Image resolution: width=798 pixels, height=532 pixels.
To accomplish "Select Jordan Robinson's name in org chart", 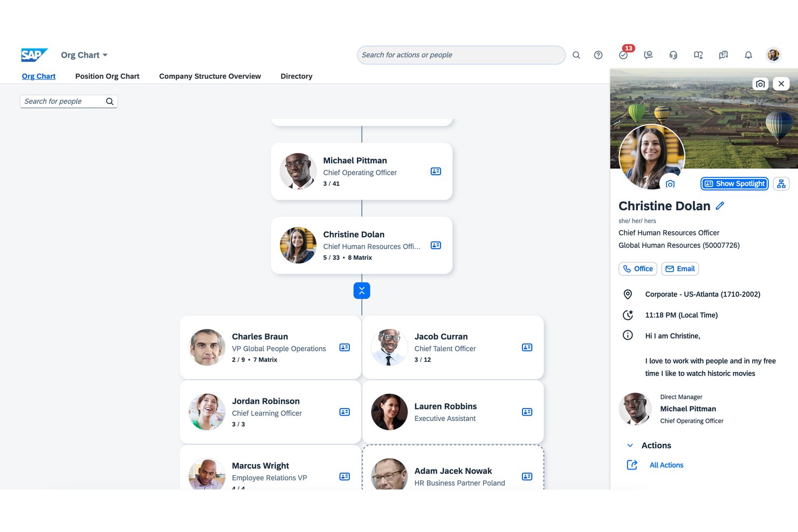I will (x=266, y=401).
